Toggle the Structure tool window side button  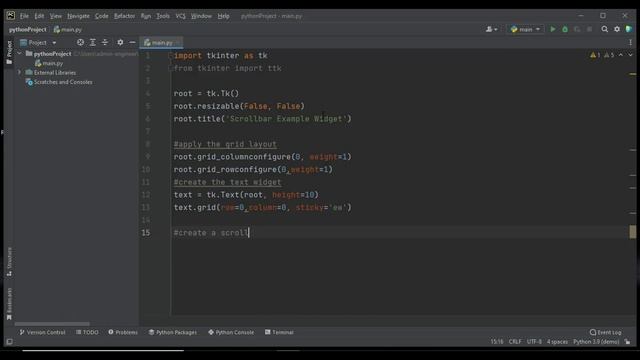click(9, 262)
